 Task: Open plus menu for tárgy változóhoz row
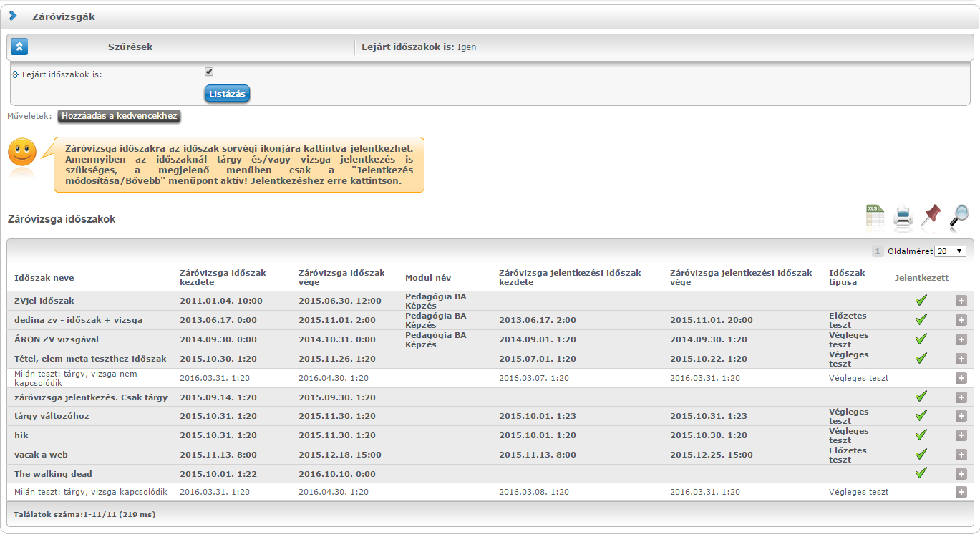click(961, 416)
